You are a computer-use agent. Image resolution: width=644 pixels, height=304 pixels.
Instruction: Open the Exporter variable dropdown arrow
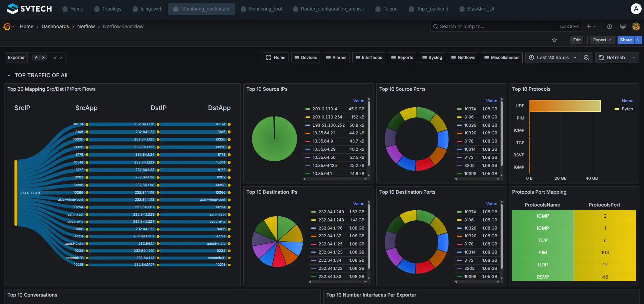(x=61, y=58)
